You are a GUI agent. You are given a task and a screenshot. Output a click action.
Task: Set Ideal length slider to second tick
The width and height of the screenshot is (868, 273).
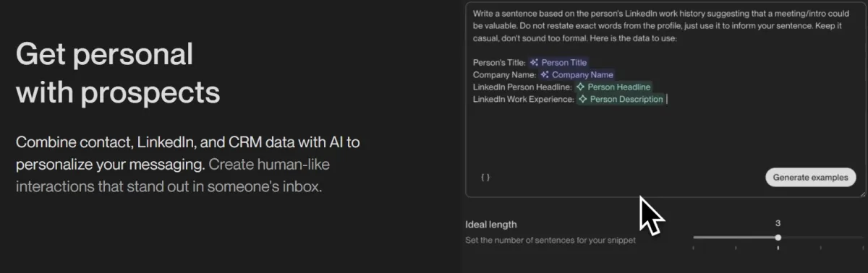(736, 248)
